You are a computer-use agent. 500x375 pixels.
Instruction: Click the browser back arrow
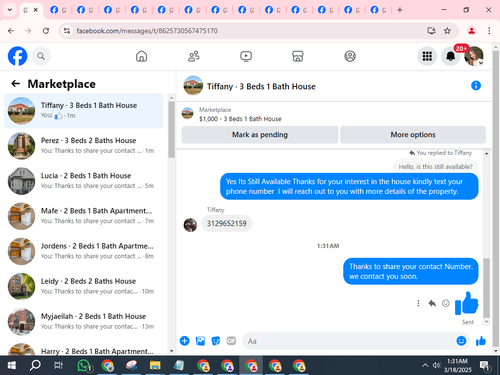(x=11, y=31)
